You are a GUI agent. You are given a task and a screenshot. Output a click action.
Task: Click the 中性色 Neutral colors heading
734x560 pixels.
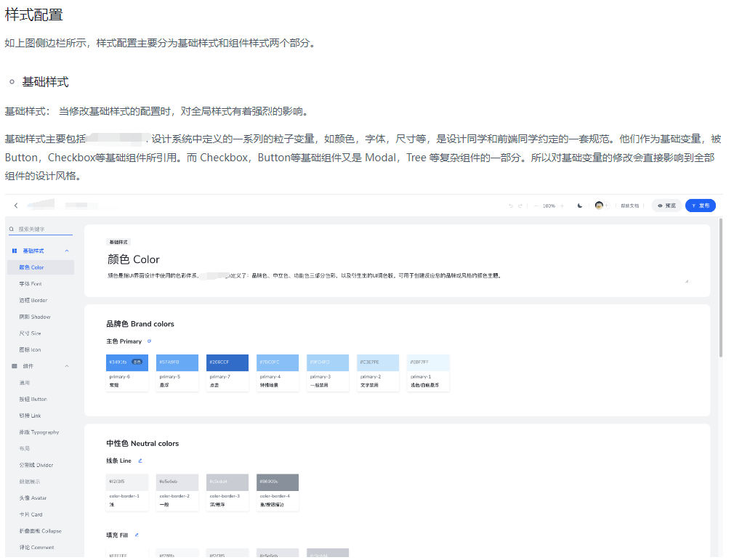click(142, 444)
